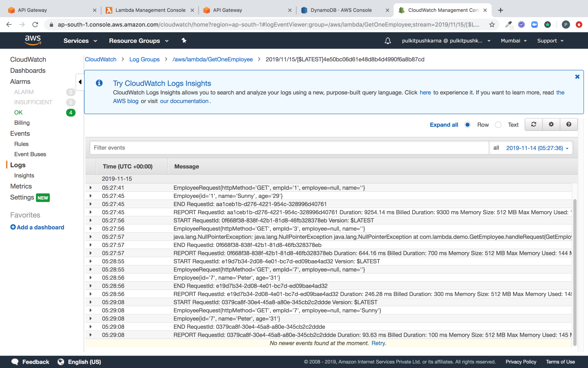Open log viewer settings gear icon
Screen dimensions: 588x368
(x=551, y=125)
